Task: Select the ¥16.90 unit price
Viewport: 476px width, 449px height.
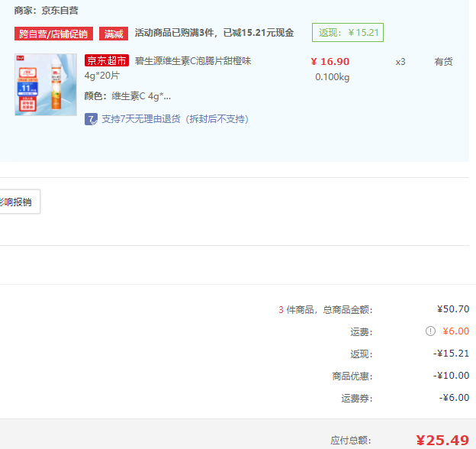Action: click(330, 62)
